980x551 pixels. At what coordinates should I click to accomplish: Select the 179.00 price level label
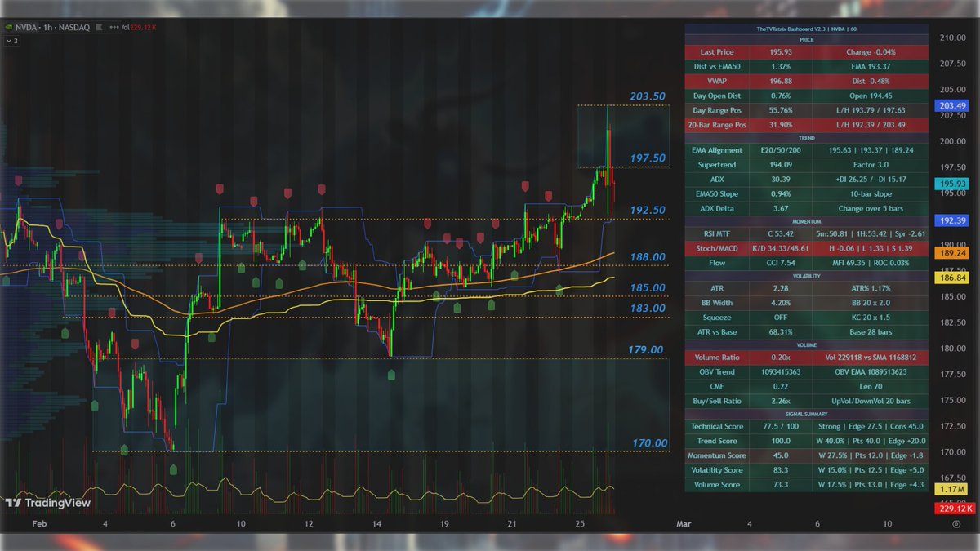(648, 349)
